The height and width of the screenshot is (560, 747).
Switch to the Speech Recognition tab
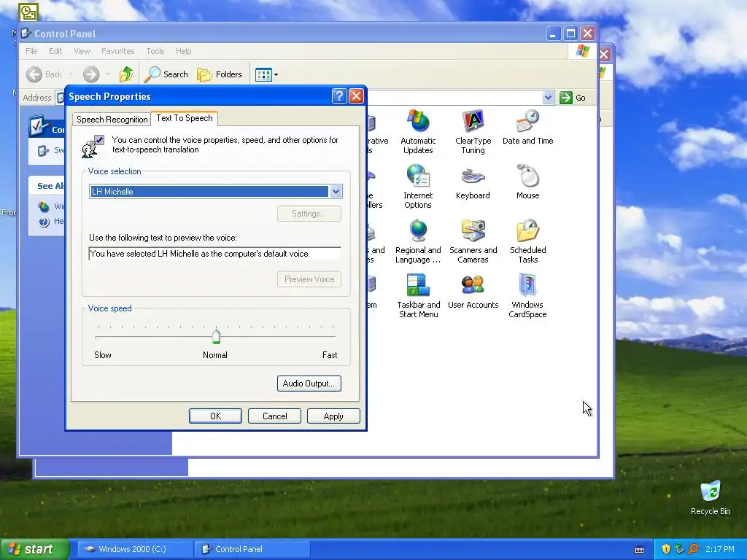tap(112, 119)
